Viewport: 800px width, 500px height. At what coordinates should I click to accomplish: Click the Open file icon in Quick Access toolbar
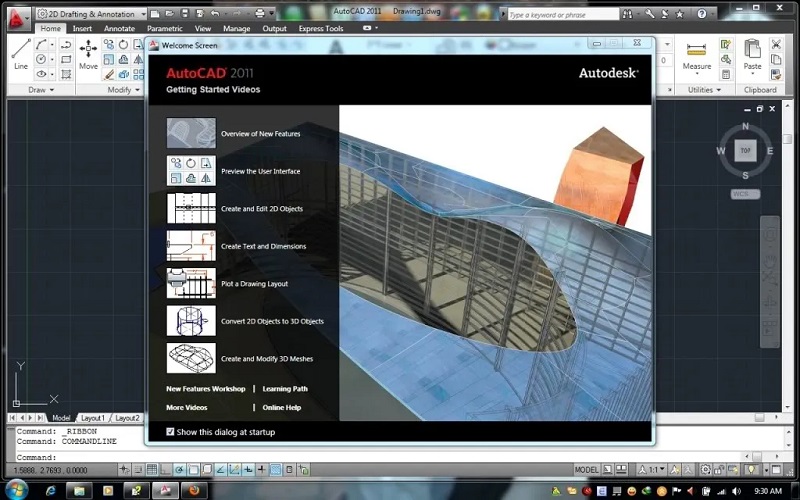(170, 14)
